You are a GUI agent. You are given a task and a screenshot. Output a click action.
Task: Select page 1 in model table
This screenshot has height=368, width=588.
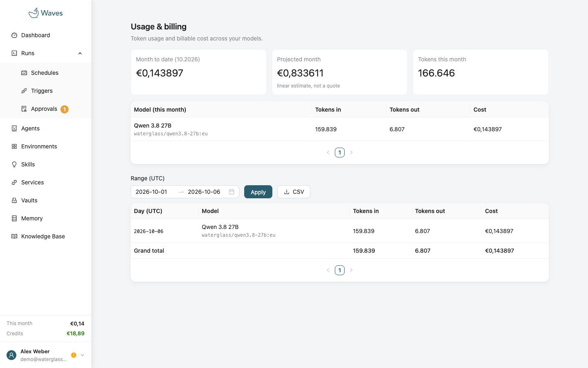340,153
